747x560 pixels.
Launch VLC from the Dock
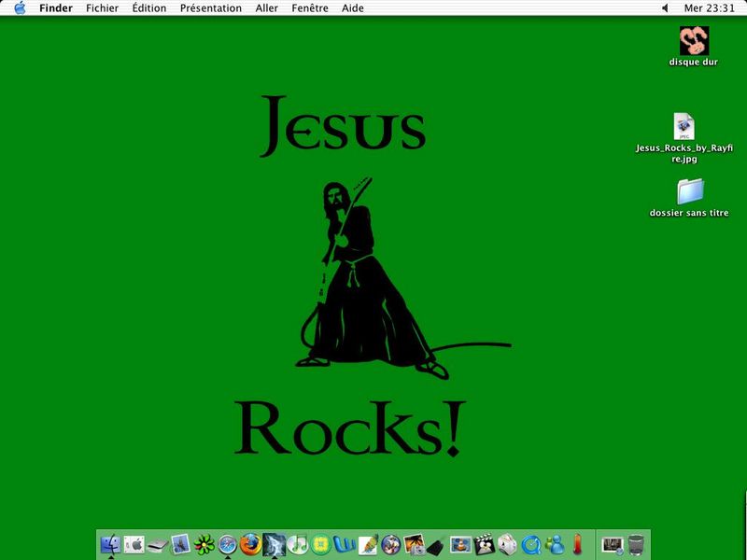[460, 544]
